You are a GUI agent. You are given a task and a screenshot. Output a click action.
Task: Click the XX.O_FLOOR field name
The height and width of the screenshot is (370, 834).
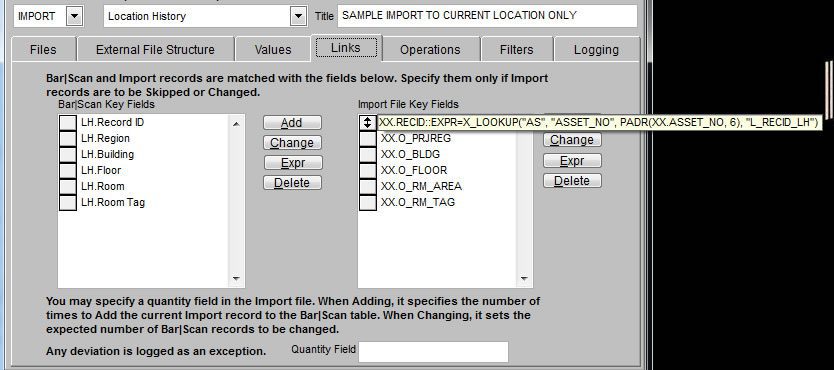(414, 170)
